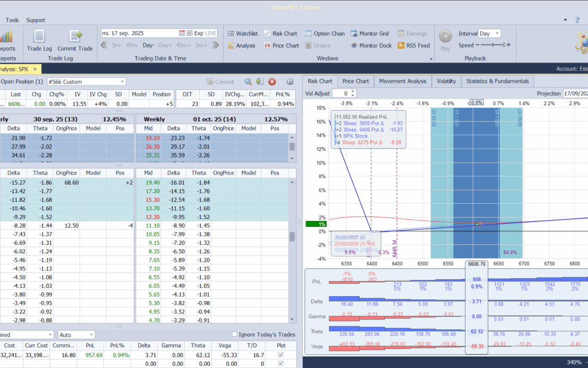Open position settings gear icon
The width and height of the screenshot is (588, 368).
pos(290,82)
